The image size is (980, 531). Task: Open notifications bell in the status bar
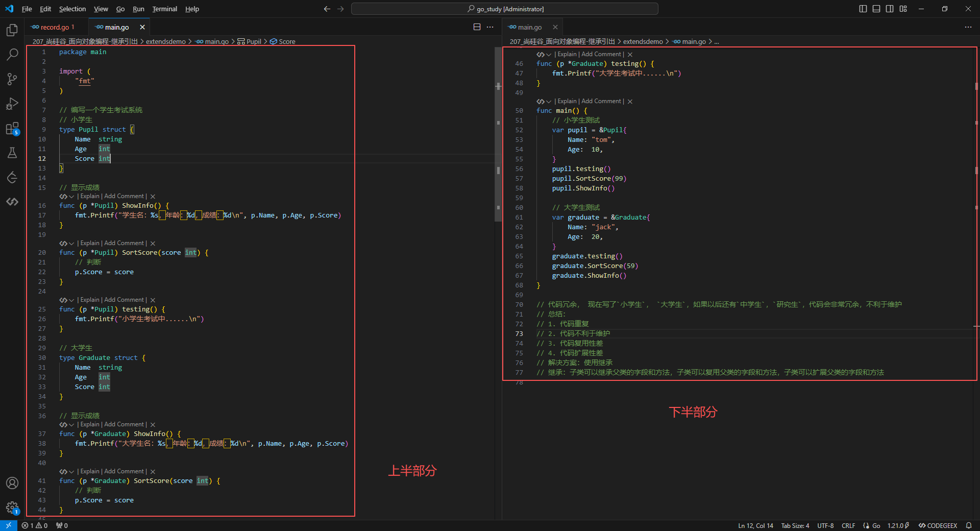click(969, 525)
